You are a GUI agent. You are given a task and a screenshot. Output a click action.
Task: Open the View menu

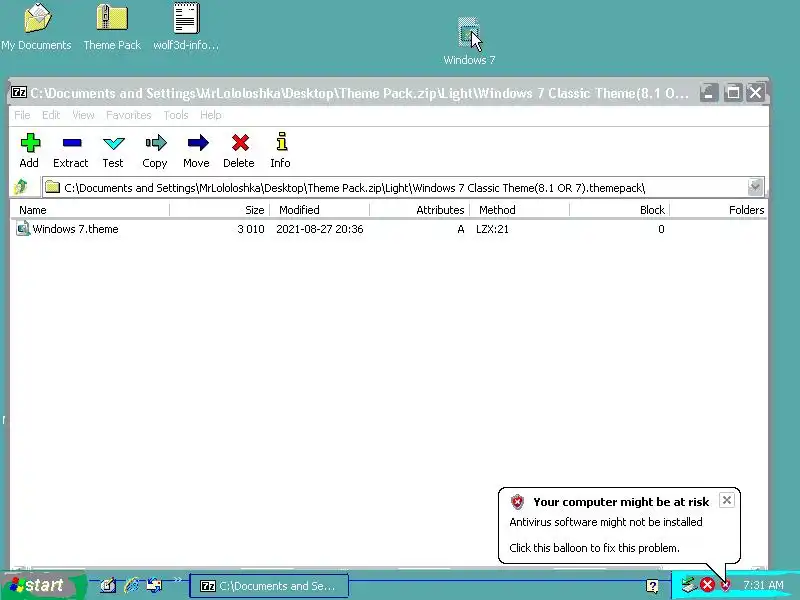pyautogui.click(x=83, y=115)
